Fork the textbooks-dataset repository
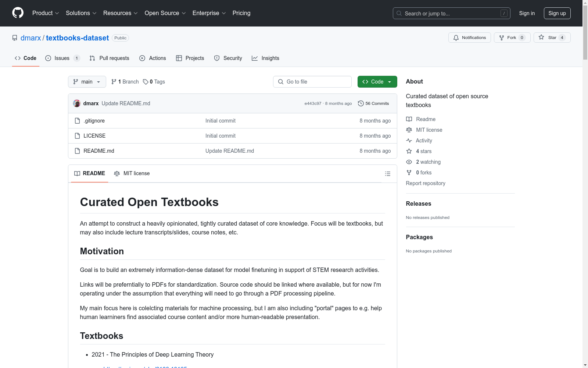588x368 pixels. coord(512,38)
